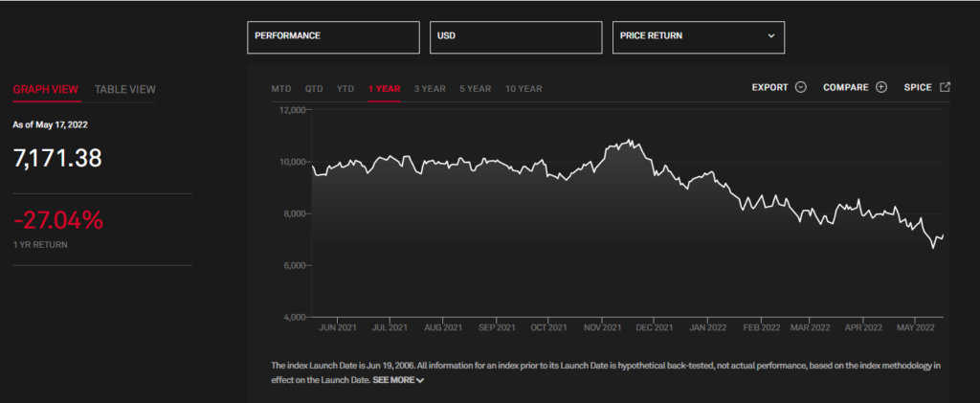Click the 6,000 y-axis label
This screenshot has width=980, height=403.
click(x=293, y=265)
